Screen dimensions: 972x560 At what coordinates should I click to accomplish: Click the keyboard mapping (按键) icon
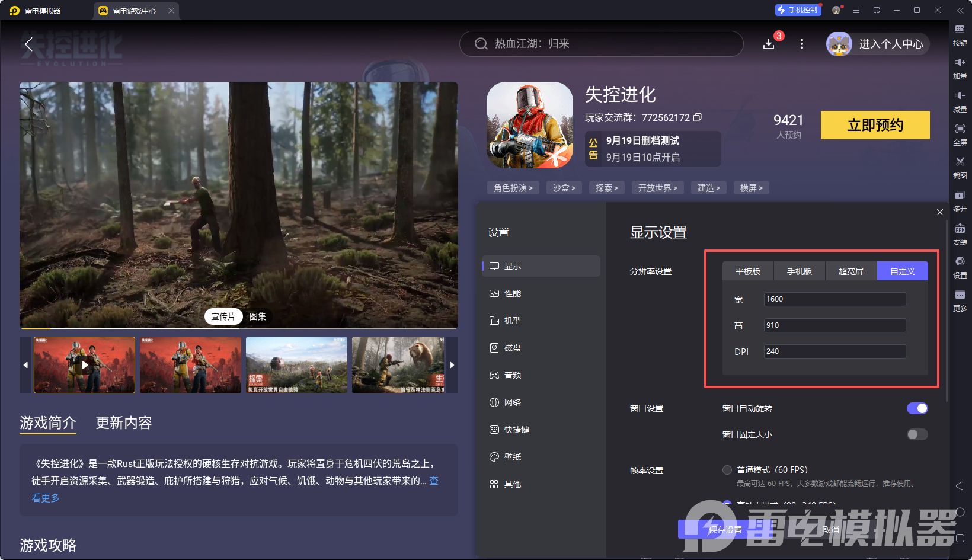[x=960, y=29]
